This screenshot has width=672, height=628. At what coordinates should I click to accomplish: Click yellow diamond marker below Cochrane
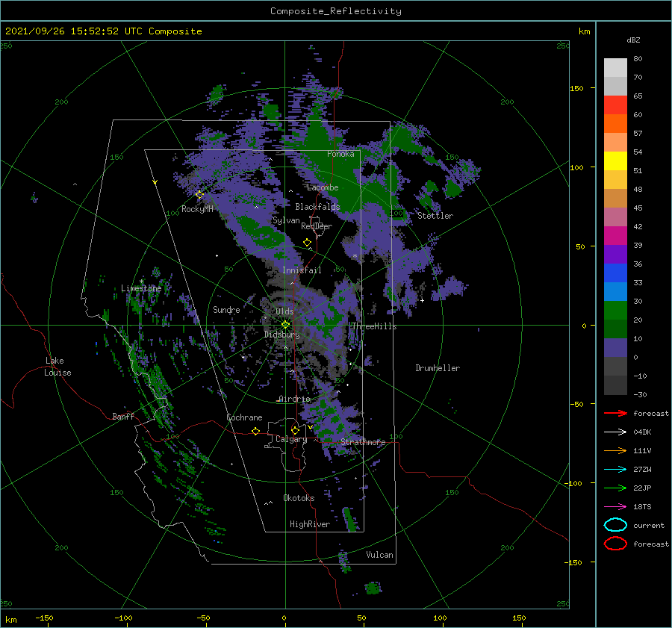256,432
